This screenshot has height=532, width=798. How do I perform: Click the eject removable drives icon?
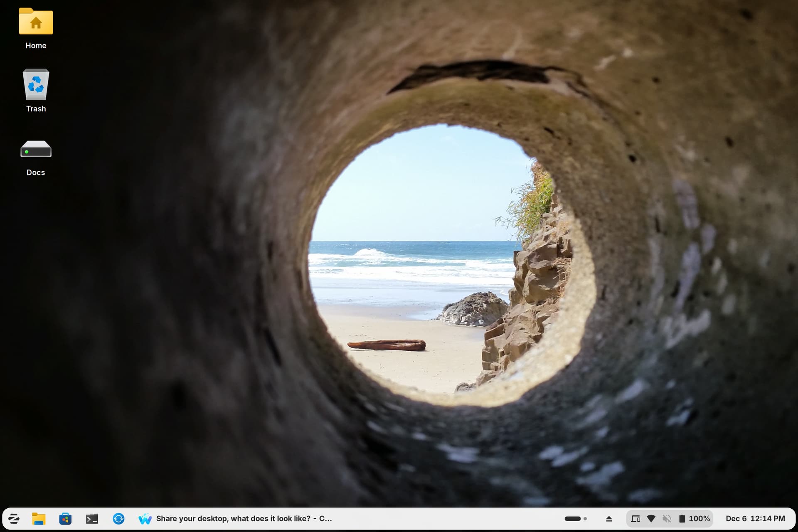[609, 518]
